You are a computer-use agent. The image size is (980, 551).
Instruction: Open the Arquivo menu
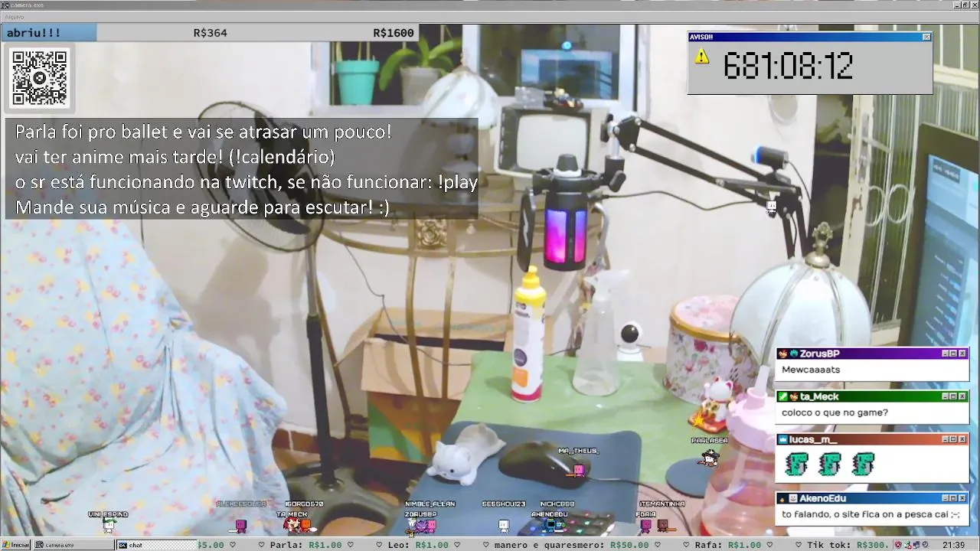click(x=15, y=16)
